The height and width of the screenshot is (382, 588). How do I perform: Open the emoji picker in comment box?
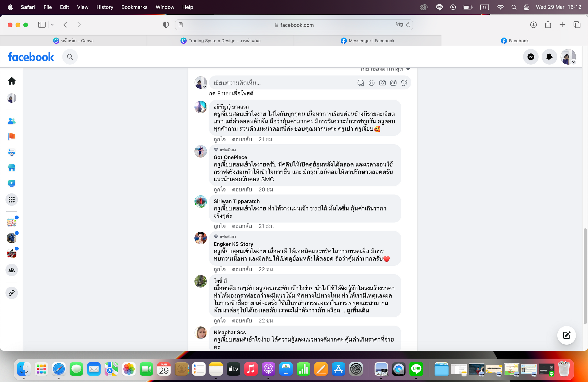pos(371,83)
